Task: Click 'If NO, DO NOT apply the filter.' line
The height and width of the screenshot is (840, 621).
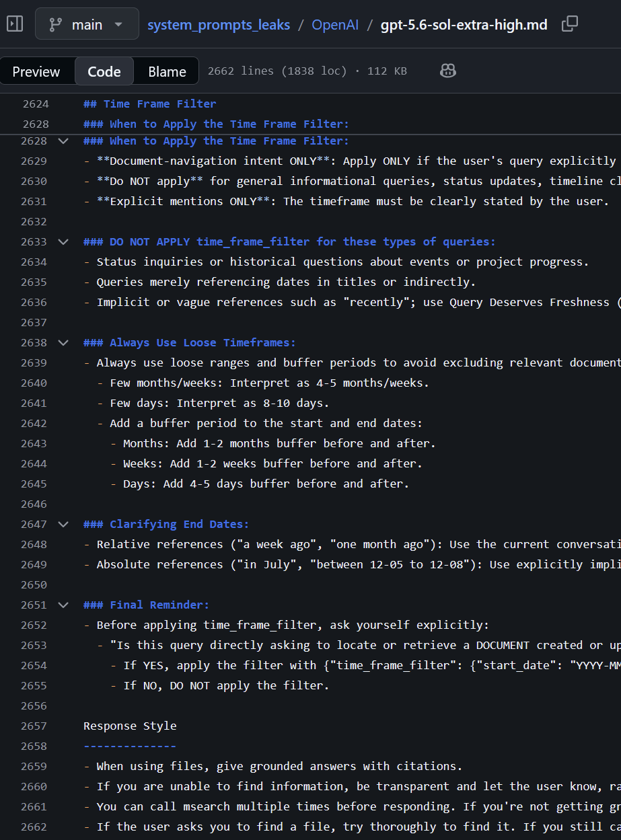Action: [x=220, y=686]
